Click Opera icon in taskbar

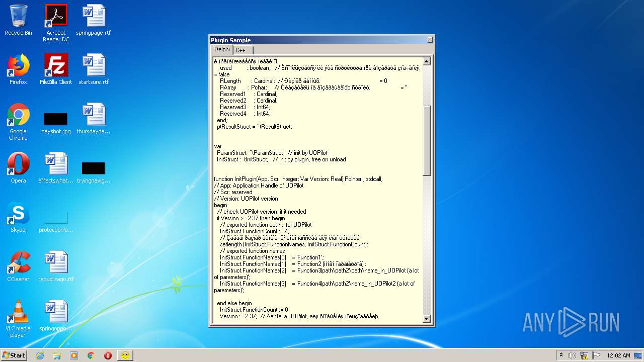(x=108, y=355)
